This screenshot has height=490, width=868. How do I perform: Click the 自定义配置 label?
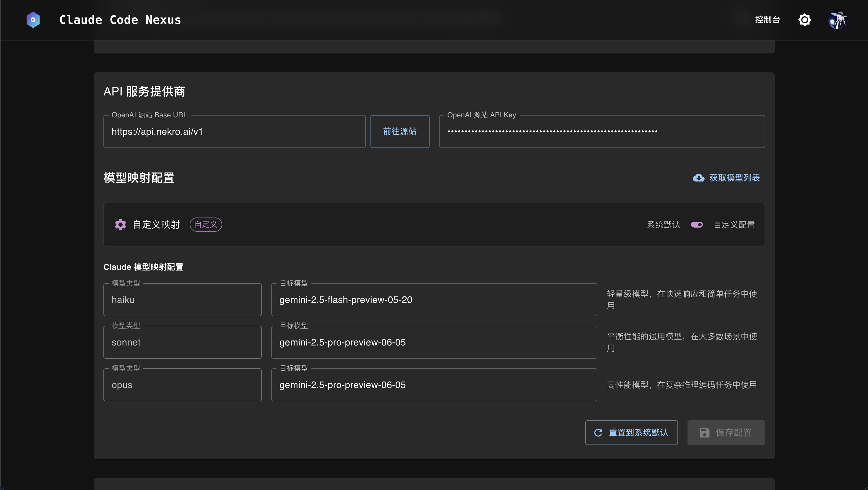[x=734, y=225]
